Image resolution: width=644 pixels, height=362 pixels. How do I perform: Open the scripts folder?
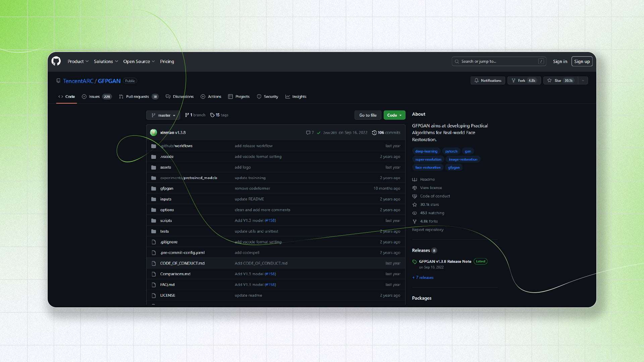pyautogui.click(x=166, y=221)
